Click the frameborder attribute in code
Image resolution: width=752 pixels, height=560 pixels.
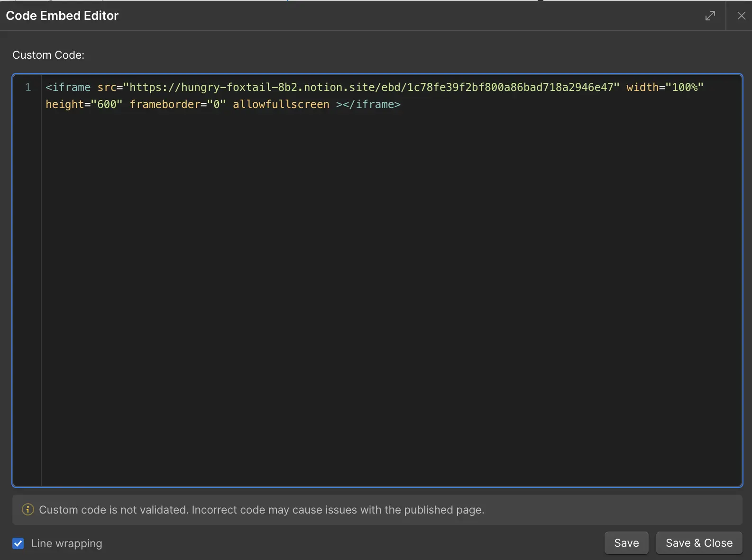pos(165,104)
